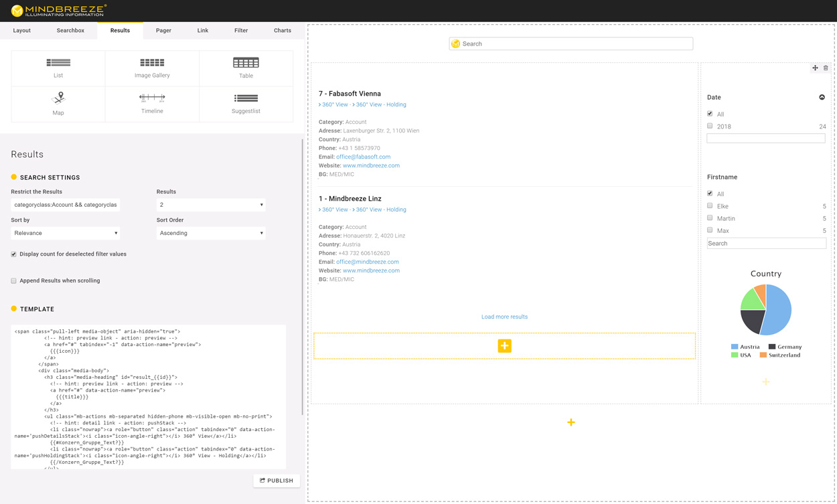The height and width of the screenshot is (504, 837).
Task: Open 360° View link for Mindbreeze Linz
Action: pyautogui.click(x=335, y=209)
